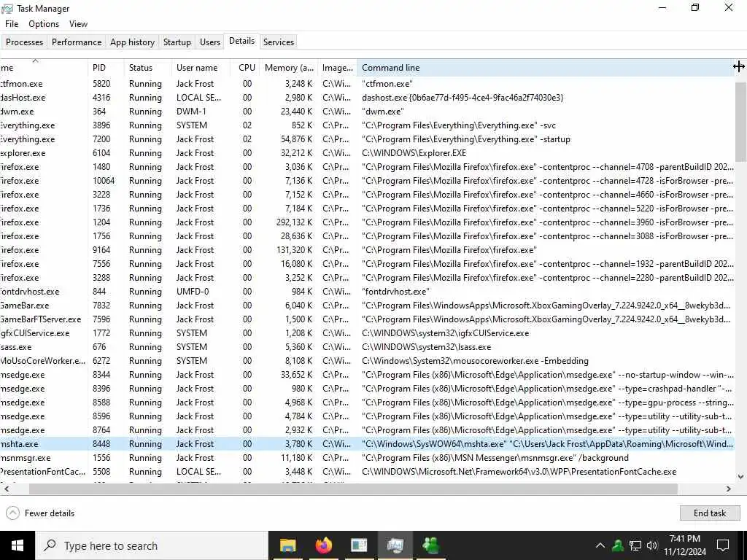Open the Windows Start menu
Screen dimensions: 747x560
(x=18, y=545)
